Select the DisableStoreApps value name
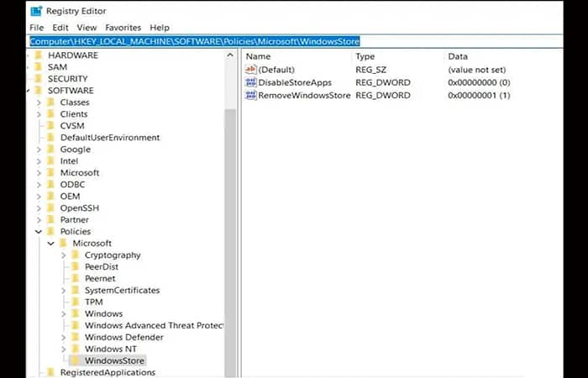The width and height of the screenshot is (588, 378). [x=295, y=82]
